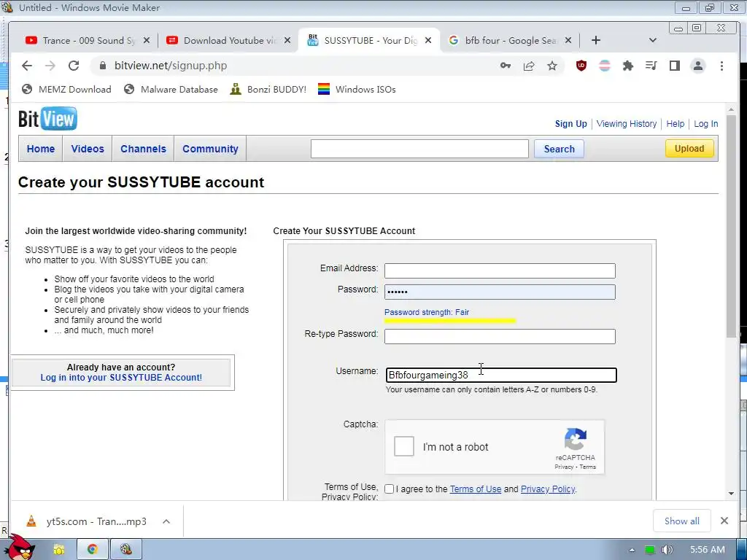
Task: Open the Channels nav item
Action: click(x=144, y=149)
